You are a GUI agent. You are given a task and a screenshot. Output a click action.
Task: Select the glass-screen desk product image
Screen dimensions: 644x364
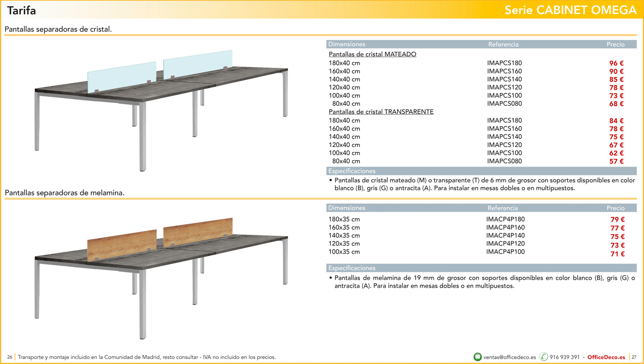click(x=161, y=110)
